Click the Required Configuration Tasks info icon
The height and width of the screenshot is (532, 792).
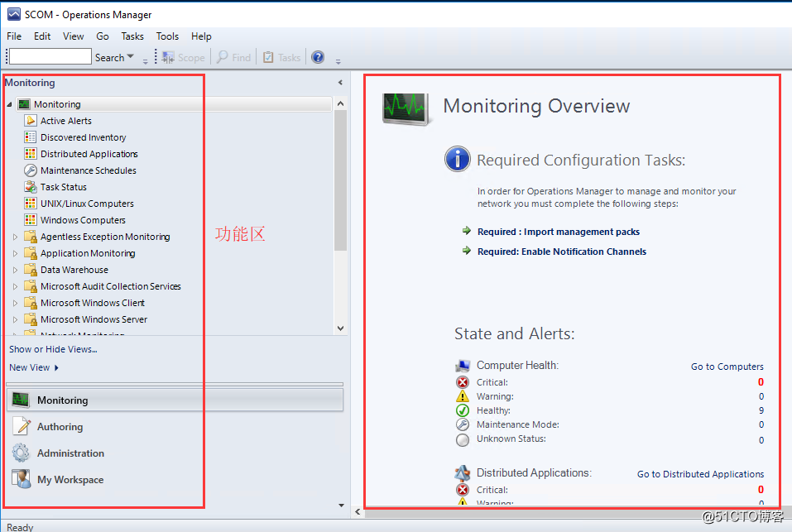458,160
